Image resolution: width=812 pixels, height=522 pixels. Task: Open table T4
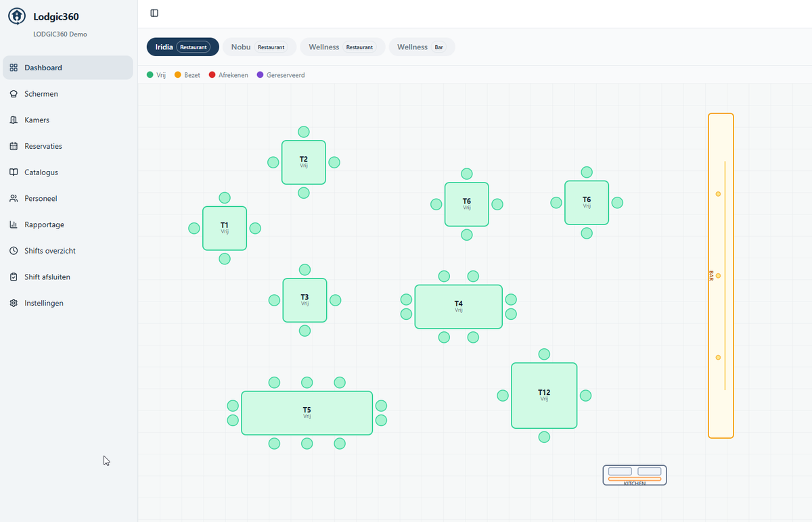[x=459, y=307]
